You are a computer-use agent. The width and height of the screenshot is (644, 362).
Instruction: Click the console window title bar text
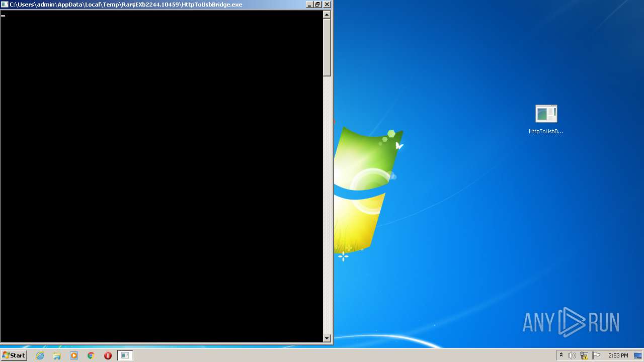click(x=126, y=5)
